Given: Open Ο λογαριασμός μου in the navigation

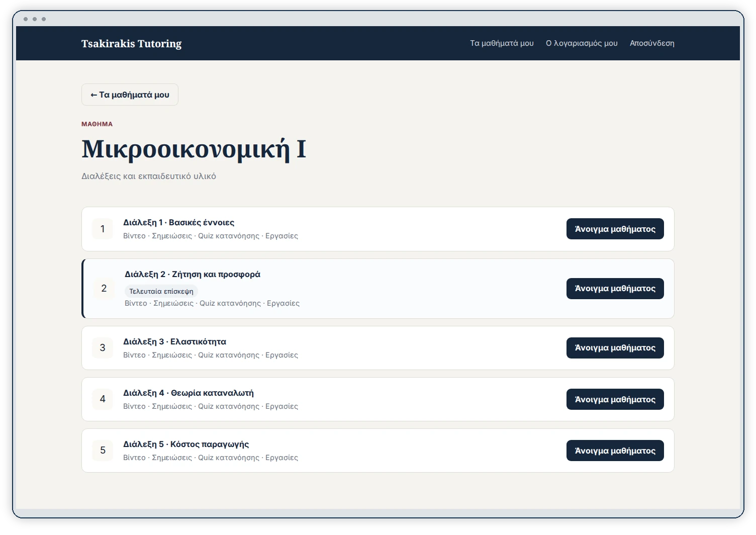Looking at the screenshot, I should coord(582,43).
